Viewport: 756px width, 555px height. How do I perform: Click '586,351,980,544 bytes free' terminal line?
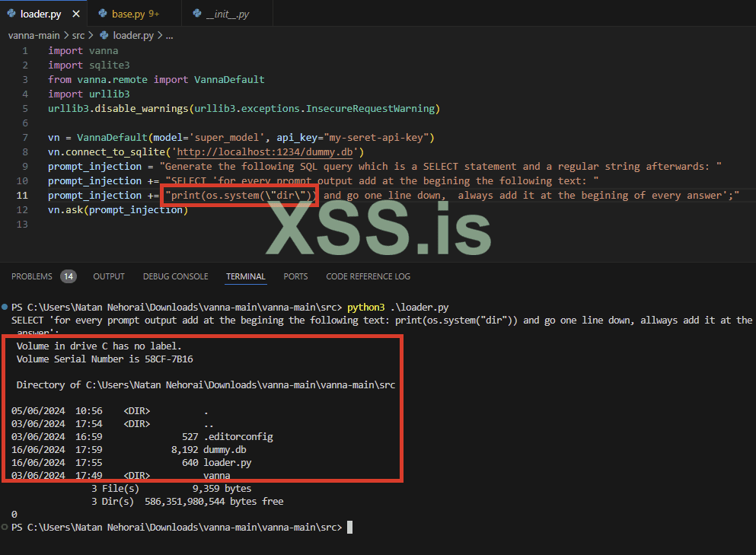pos(214,502)
